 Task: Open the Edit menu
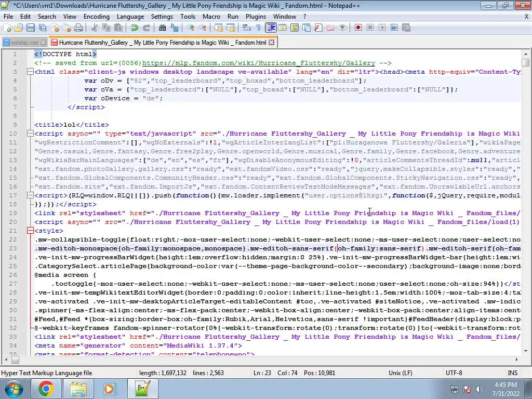click(x=25, y=17)
